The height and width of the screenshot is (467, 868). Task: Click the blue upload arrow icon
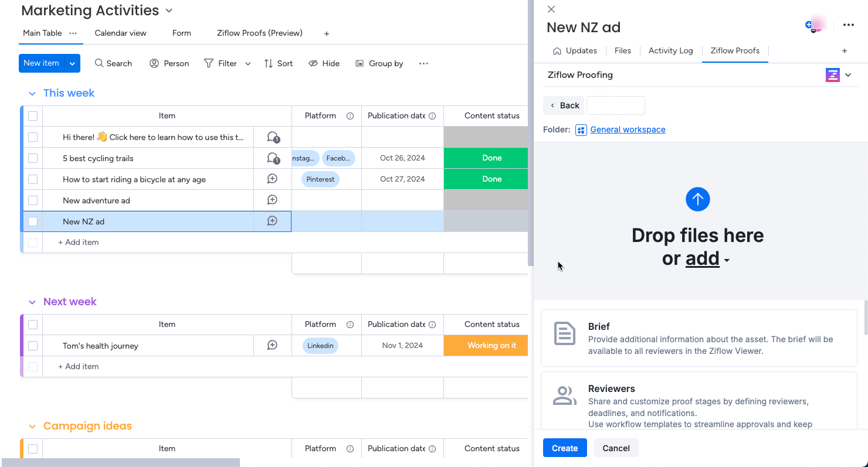point(697,199)
